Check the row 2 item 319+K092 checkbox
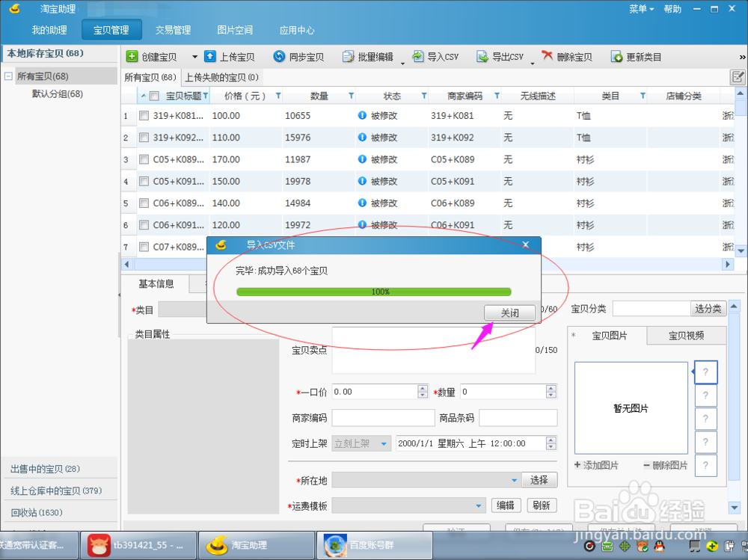 click(144, 138)
